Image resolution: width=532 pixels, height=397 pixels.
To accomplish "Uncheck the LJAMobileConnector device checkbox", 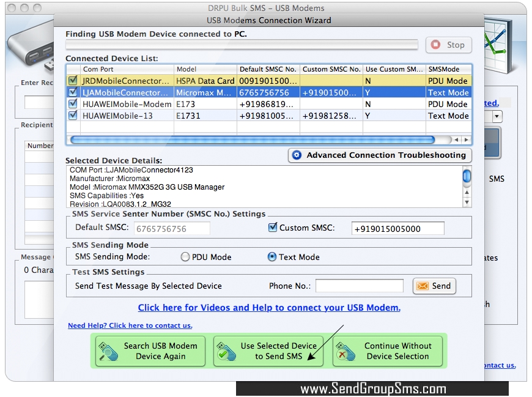I will [73, 92].
